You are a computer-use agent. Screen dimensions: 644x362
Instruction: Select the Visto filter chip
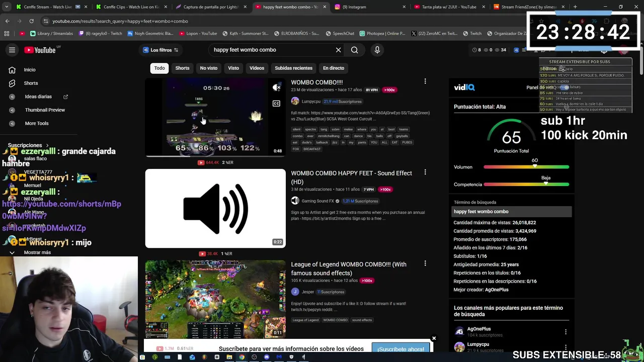tap(233, 68)
